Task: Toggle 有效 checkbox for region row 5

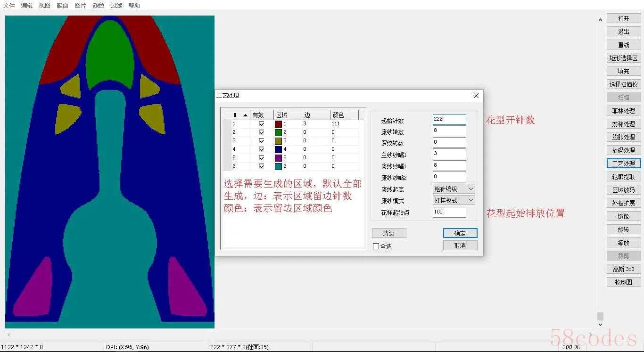Action: click(261, 158)
